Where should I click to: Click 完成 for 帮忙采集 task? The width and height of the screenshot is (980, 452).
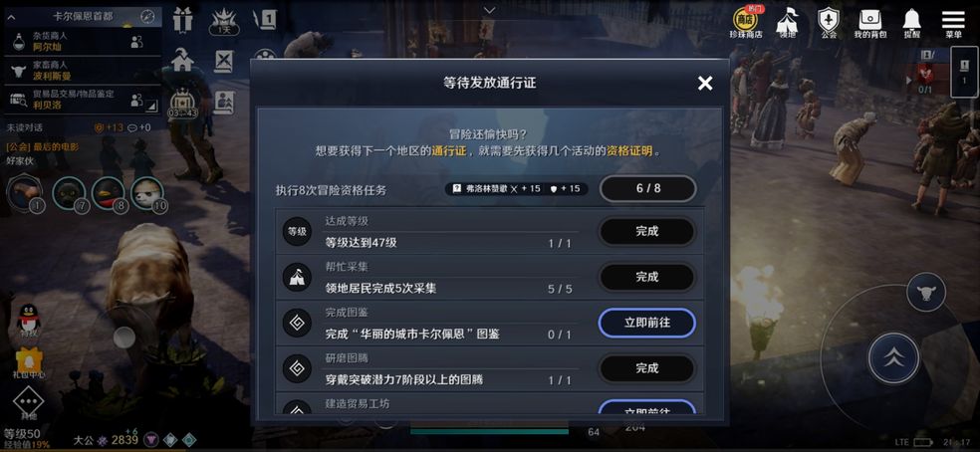pos(647,277)
